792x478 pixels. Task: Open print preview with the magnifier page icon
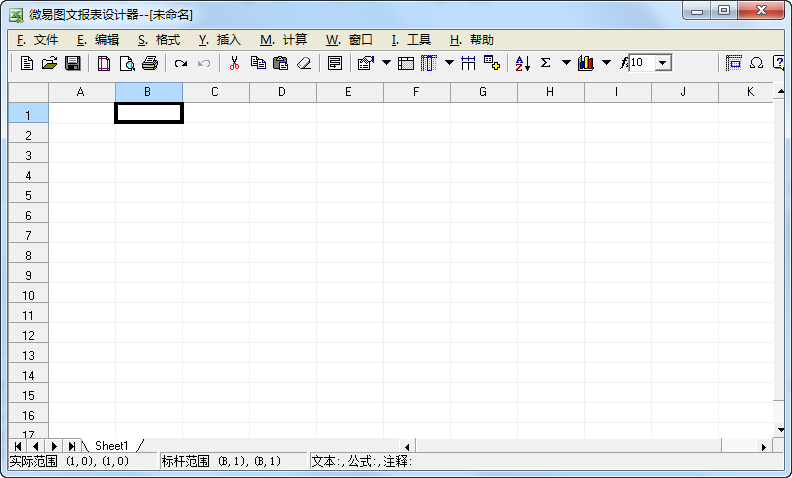click(127, 63)
